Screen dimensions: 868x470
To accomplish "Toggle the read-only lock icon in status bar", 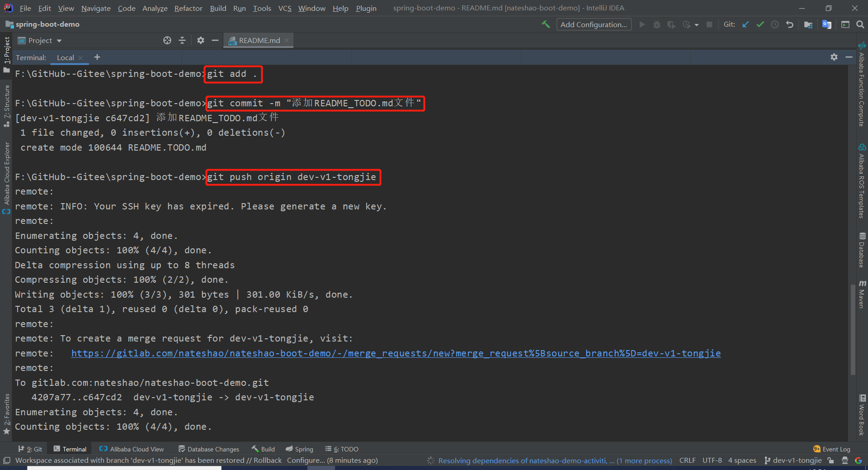I will 831,461.
